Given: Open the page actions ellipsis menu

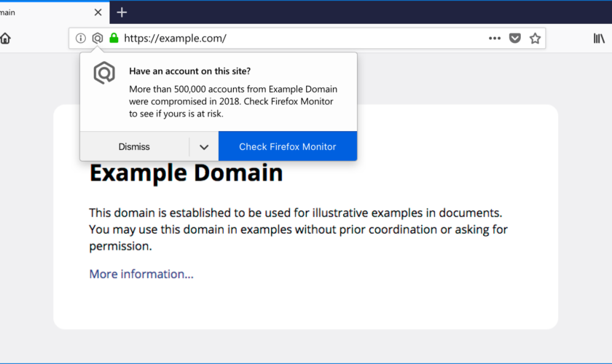Looking at the screenshot, I should [495, 39].
